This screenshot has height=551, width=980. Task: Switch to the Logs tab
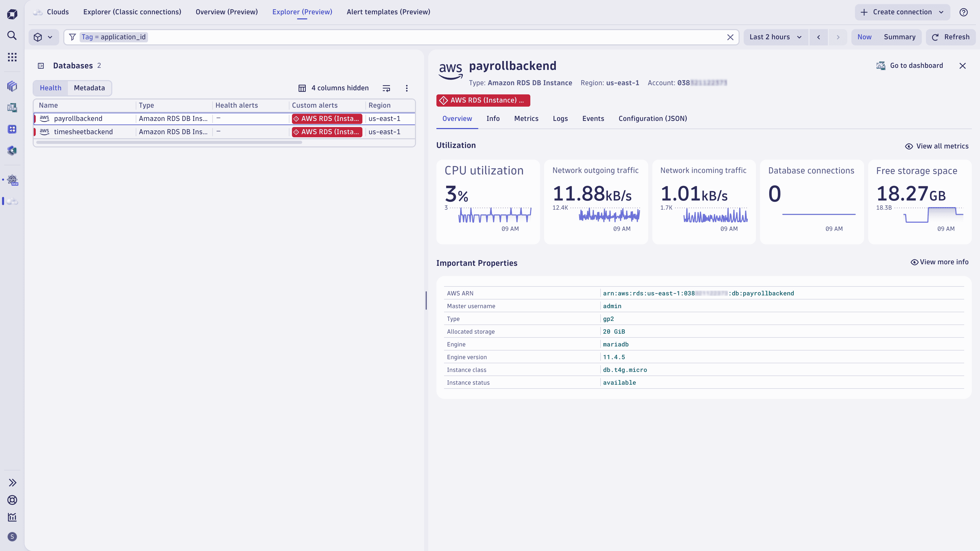point(560,119)
